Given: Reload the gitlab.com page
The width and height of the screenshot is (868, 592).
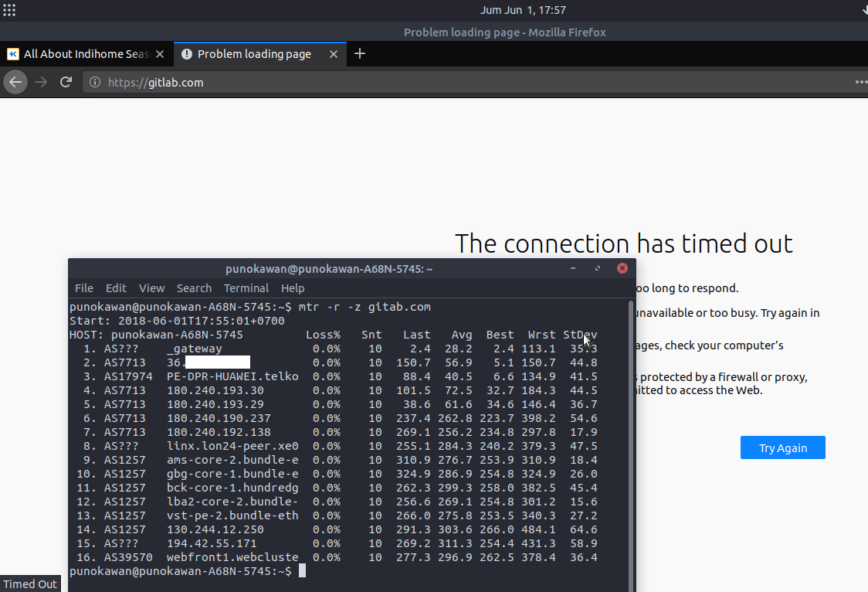Looking at the screenshot, I should pyautogui.click(x=66, y=82).
